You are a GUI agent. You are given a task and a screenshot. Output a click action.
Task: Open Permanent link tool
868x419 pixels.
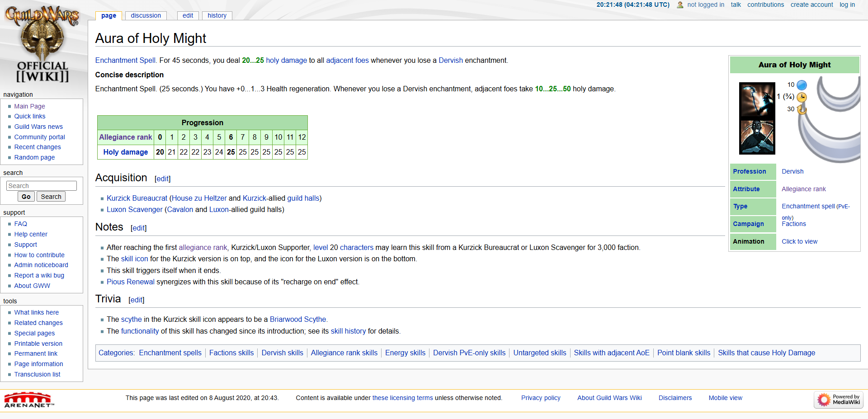pyautogui.click(x=36, y=353)
